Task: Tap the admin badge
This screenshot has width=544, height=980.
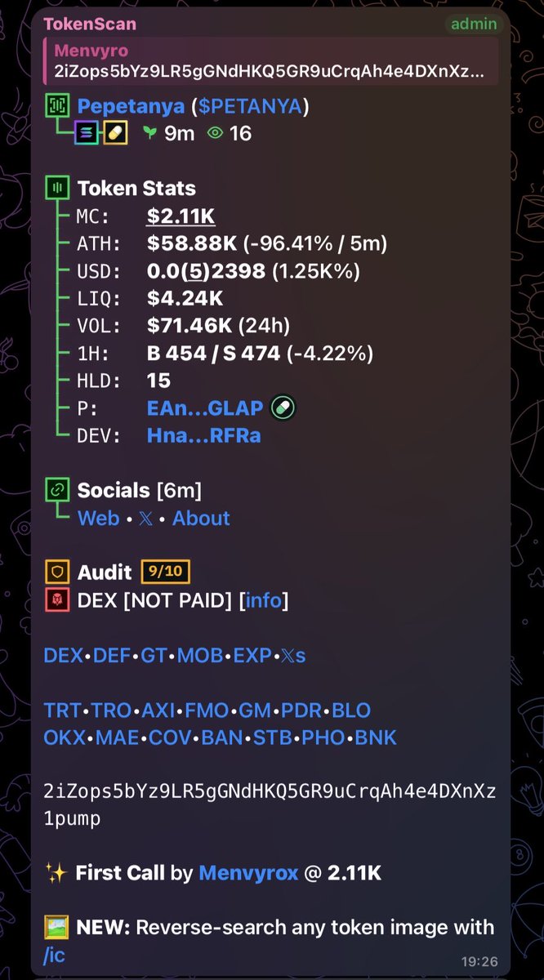Action: (x=474, y=24)
